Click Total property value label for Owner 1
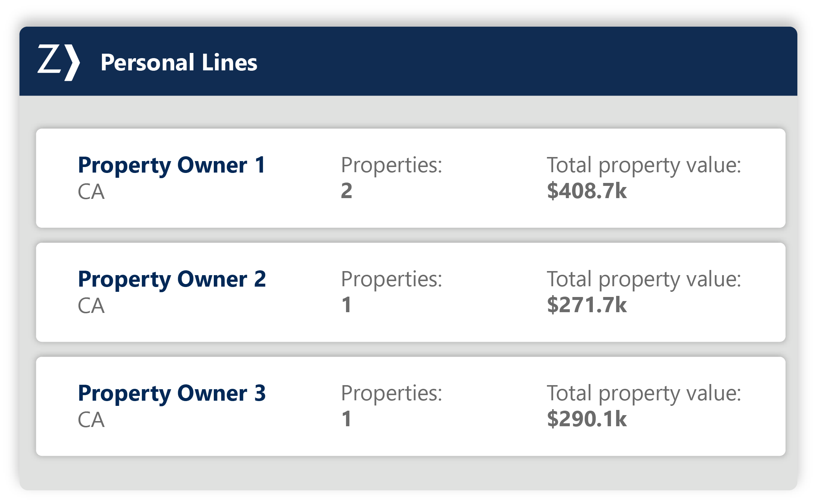This screenshot has width=817, height=504. pos(644,165)
